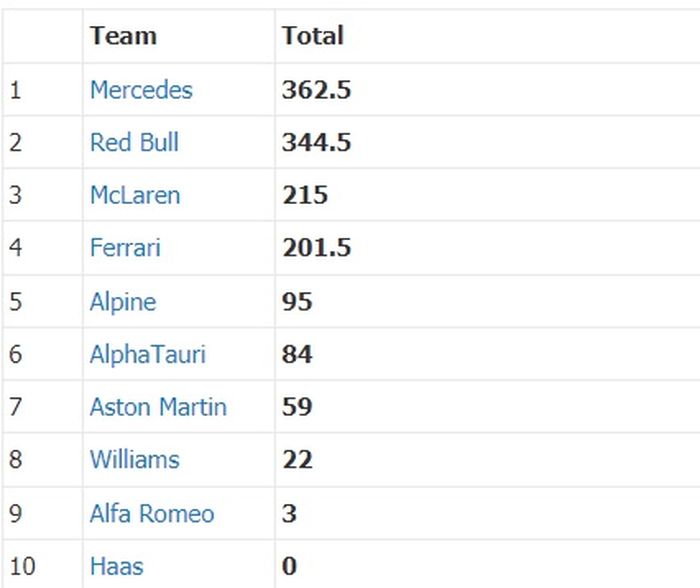
Task: Select the Williams team link
Action: coord(135,460)
